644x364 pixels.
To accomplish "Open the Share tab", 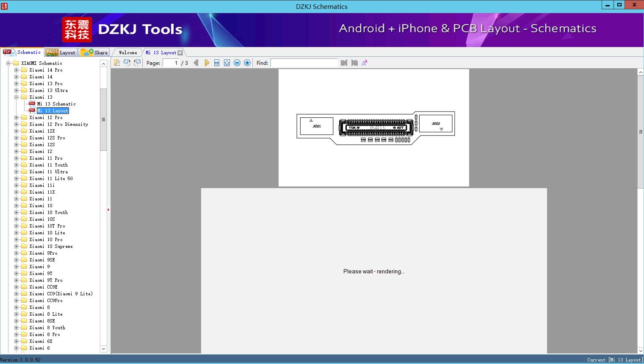I will tap(94, 53).
